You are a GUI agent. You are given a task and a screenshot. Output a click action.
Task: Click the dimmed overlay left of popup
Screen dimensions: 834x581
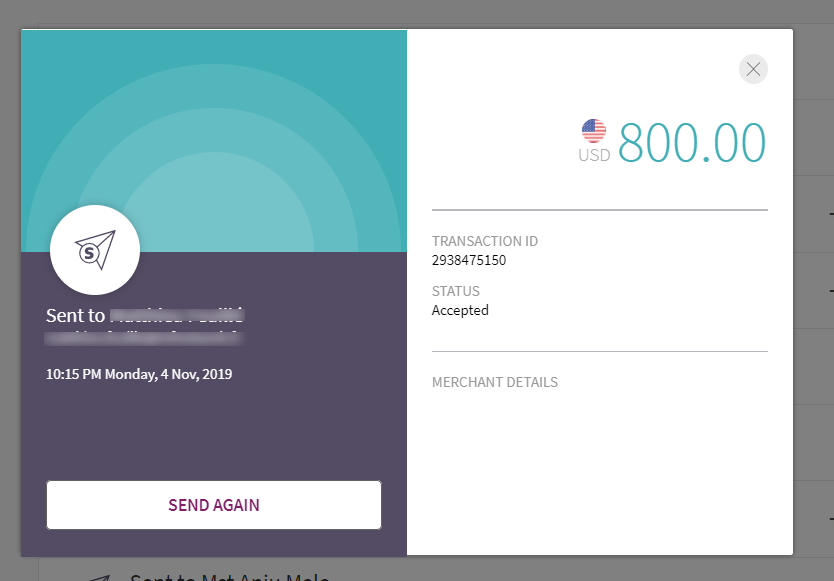click(10, 300)
